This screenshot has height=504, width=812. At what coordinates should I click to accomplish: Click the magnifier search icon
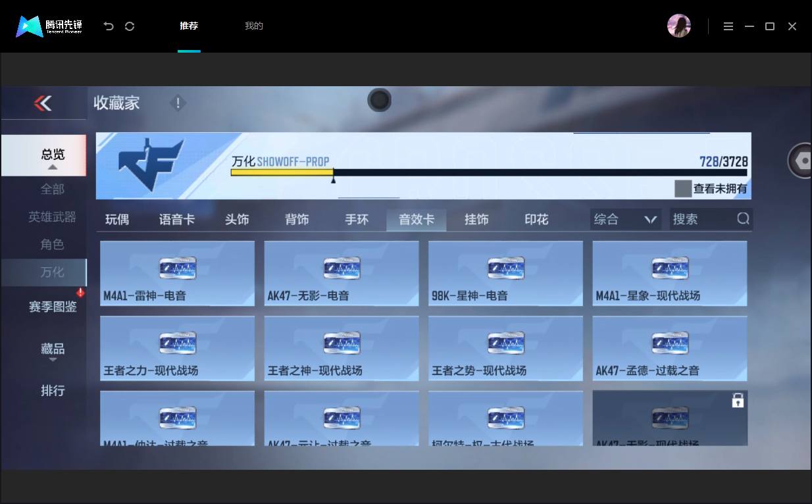(743, 219)
